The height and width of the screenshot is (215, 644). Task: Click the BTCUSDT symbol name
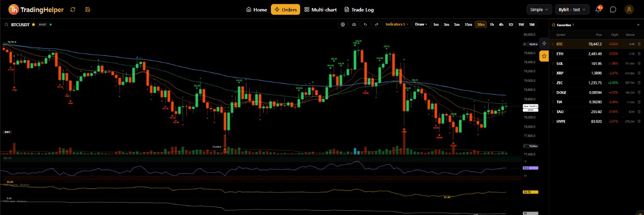click(x=20, y=25)
